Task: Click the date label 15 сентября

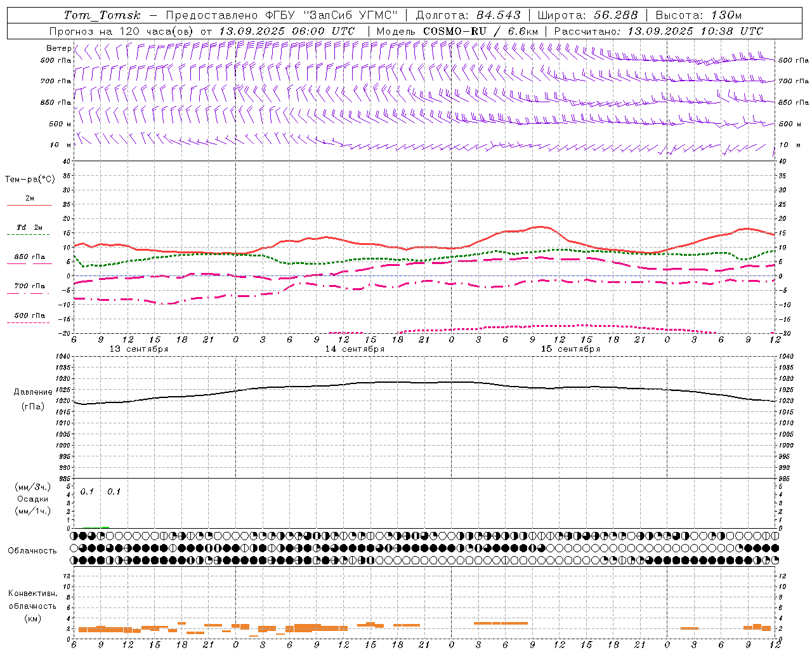Action: (x=570, y=349)
